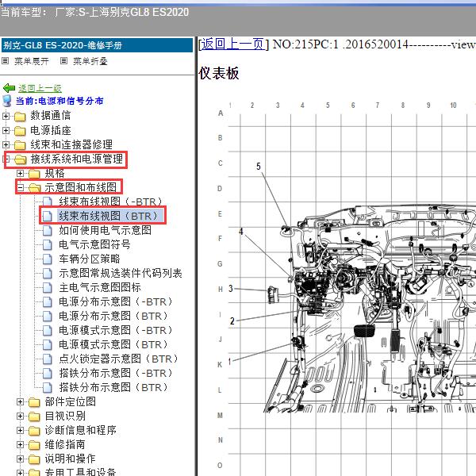Expand the 部件定位图 tree node
476x476 pixels.
(x=20, y=402)
